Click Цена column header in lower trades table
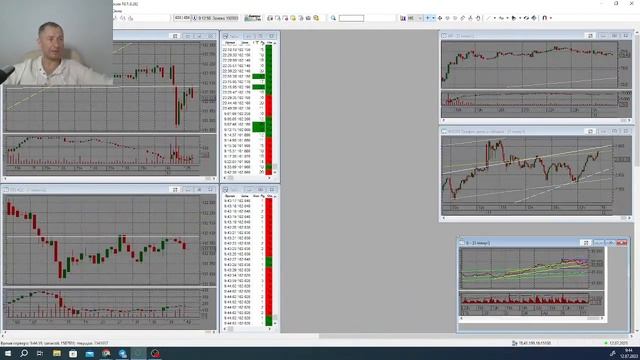The width and height of the screenshot is (640, 360). [x=245, y=196]
